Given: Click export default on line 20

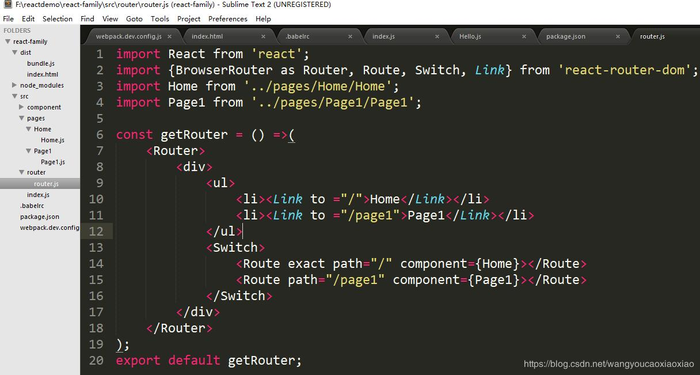Looking at the screenshot, I should click(x=168, y=360).
